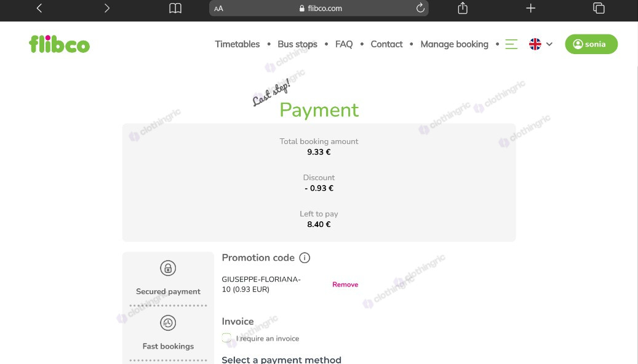The image size is (638, 364).
Task: Open the Contact menu item
Action: [386, 44]
